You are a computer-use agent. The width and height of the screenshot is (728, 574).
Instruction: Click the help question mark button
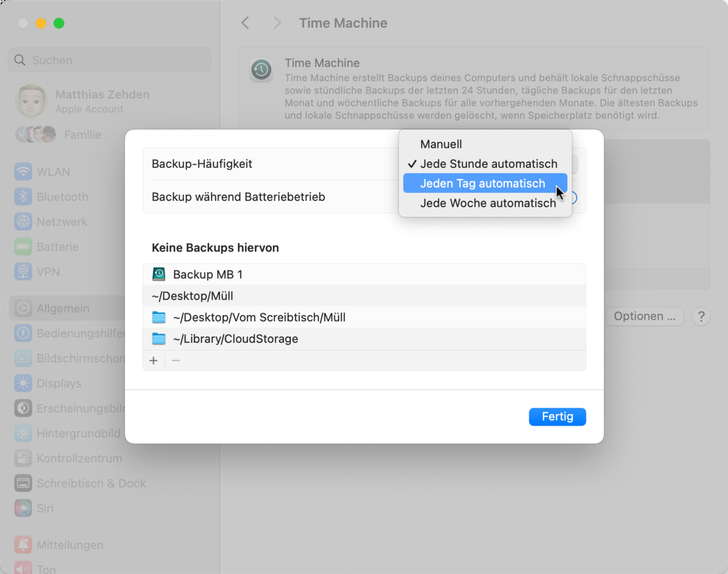[x=701, y=316]
